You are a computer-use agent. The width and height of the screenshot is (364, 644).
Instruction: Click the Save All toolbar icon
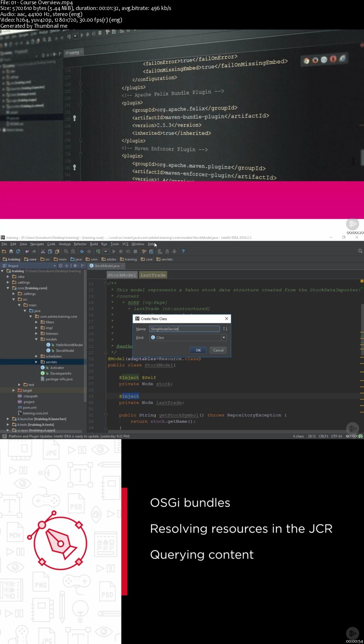(x=11, y=251)
